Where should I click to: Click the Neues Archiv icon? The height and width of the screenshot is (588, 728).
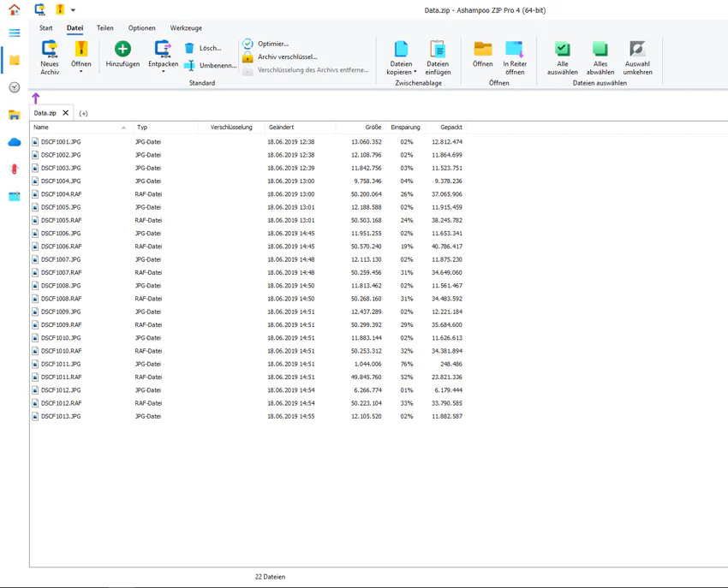tap(50, 49)
